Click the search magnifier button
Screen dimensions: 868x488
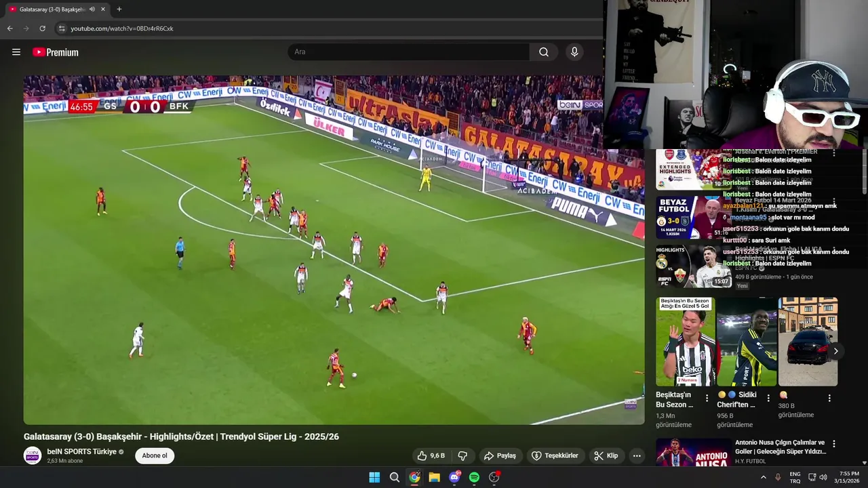point(544,52)
